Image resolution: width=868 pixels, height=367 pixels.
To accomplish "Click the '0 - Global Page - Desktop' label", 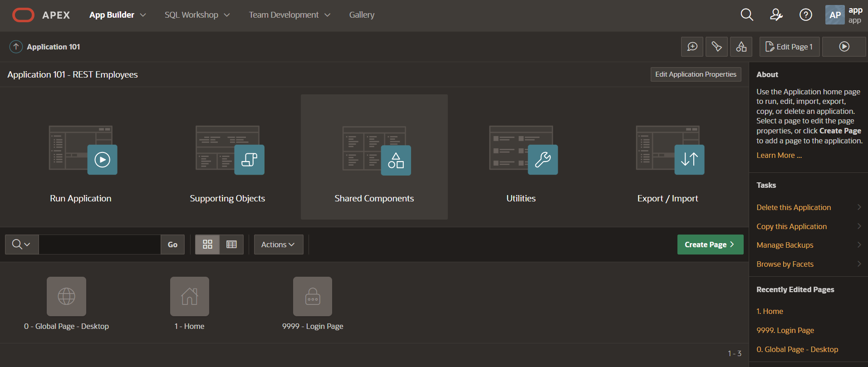I will pyautogui.click(x=66, y=326).
